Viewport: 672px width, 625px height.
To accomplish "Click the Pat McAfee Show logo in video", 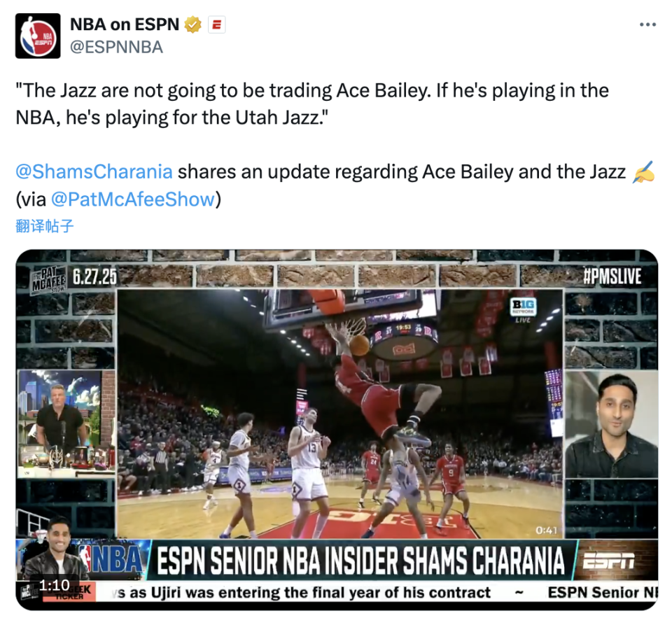I will pyautogui.click(x=49, y=280).
